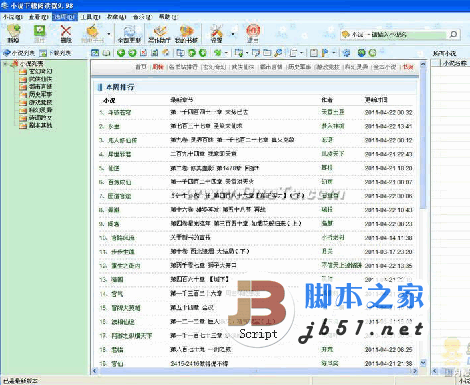Click the 新增 add-novel toolbar icon

click(13, 33)
